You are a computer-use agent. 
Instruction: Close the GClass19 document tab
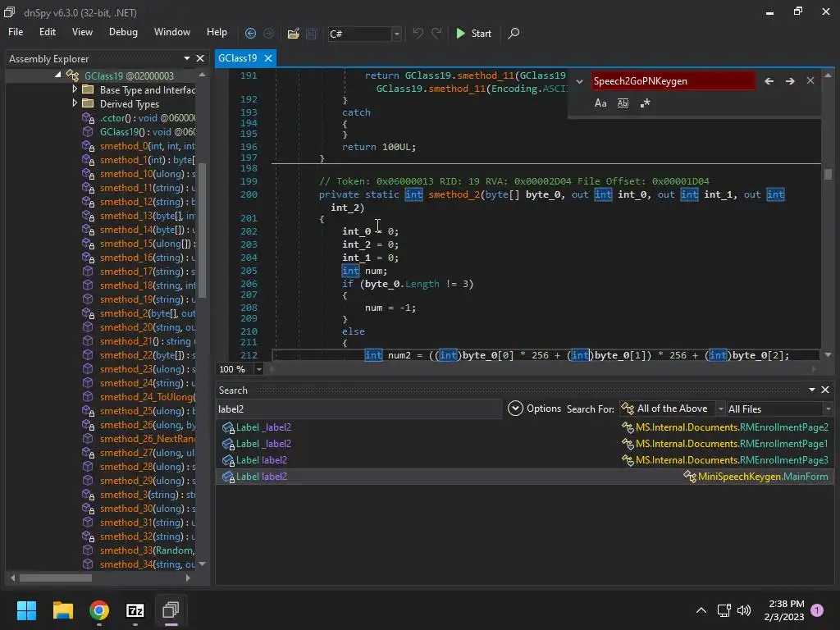(x=268, y=58)
